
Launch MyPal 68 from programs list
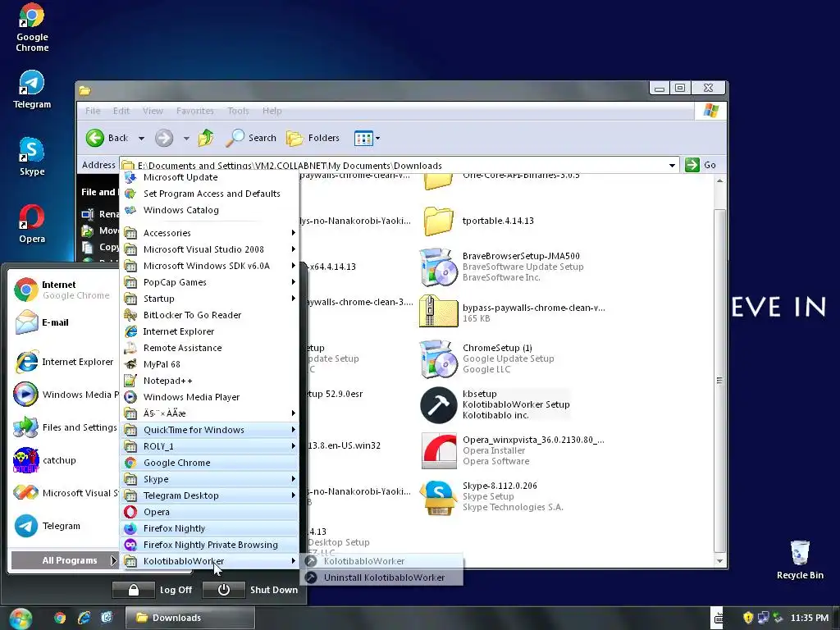209,364
